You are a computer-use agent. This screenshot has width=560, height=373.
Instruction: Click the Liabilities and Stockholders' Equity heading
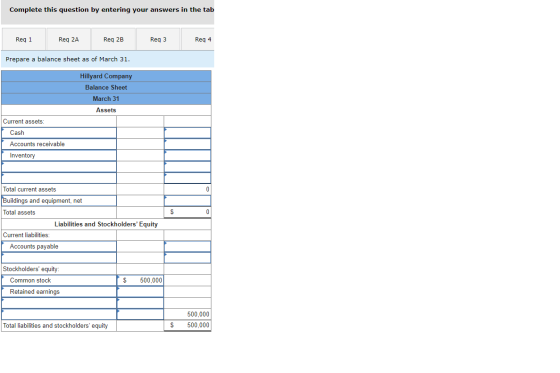pyautogui.click(x=106, y=224)
